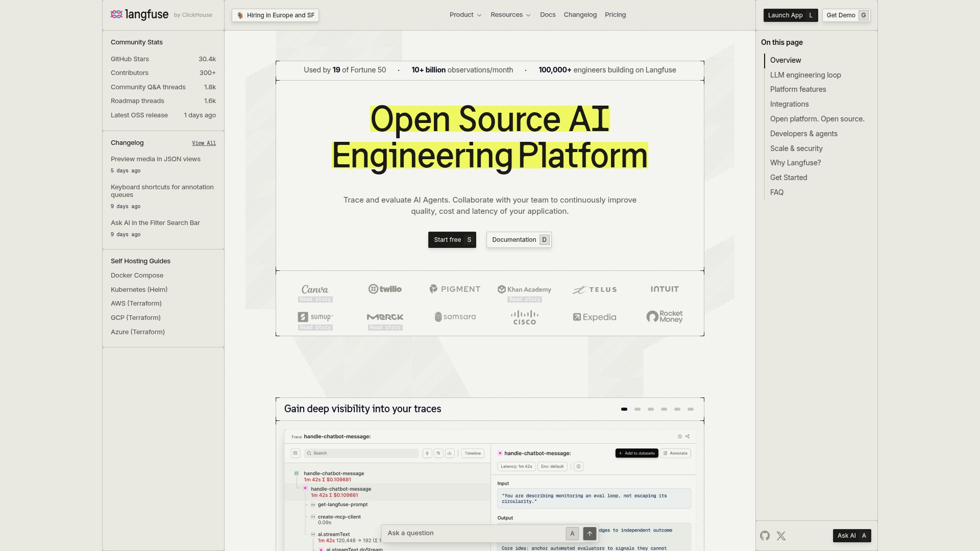Click the Get Demo button
Viewport: 980px width, 551px height.
[x=846, y=15]
